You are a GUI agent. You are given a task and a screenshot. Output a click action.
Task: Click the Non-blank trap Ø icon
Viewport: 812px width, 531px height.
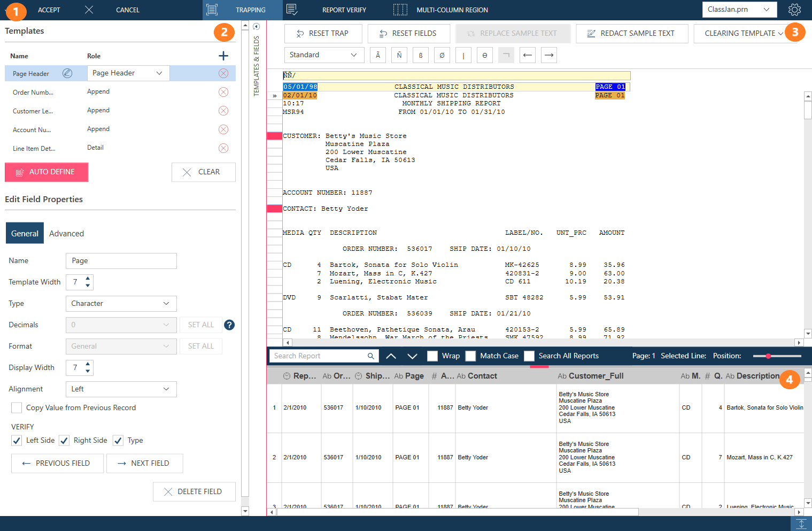point(442,55)
